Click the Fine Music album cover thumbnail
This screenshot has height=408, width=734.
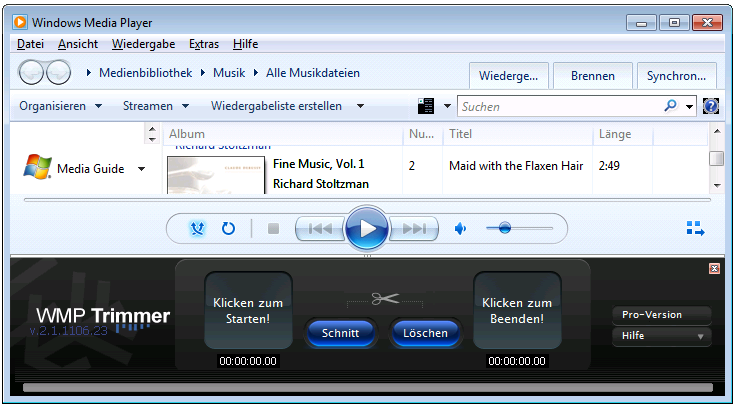point(216,175)
